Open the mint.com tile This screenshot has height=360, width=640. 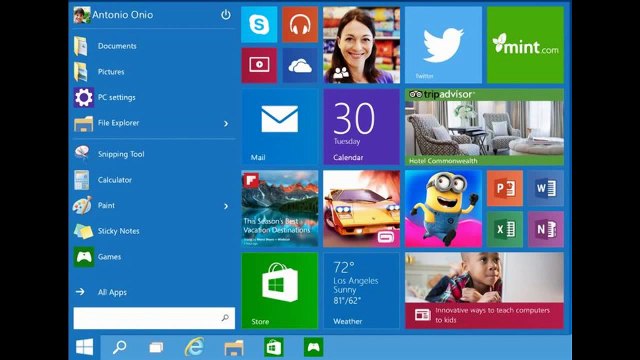[525, 45]
